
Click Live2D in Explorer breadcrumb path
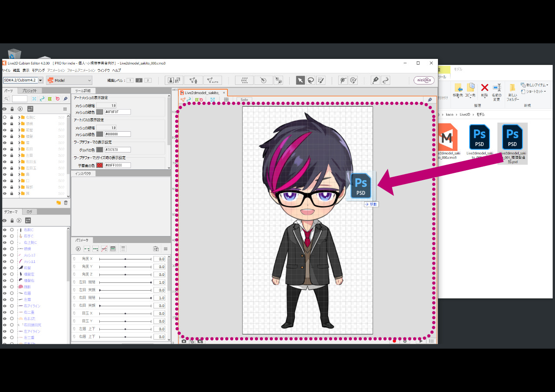point(465,115)
